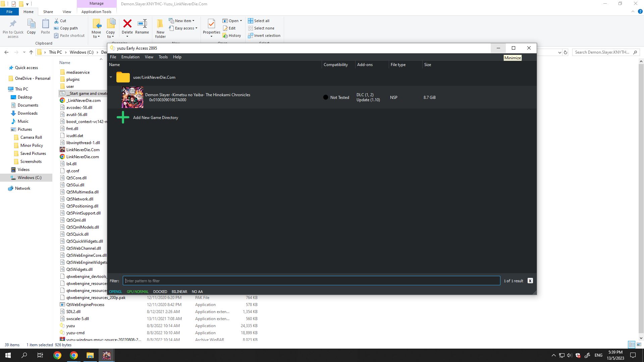
Task: Click the green Add New Game Directory plus icon
Action: (x=123, y=117)
